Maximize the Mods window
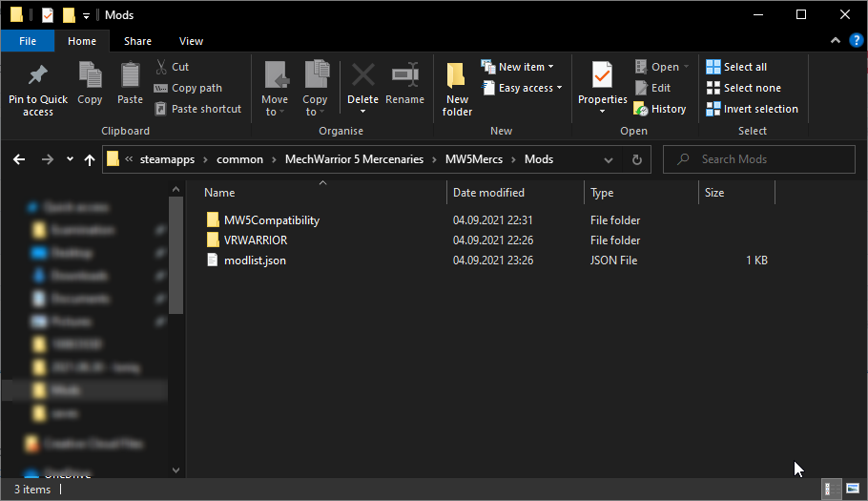Image resolution: width=868 pixels, height=501 pixels. (801, 14)
